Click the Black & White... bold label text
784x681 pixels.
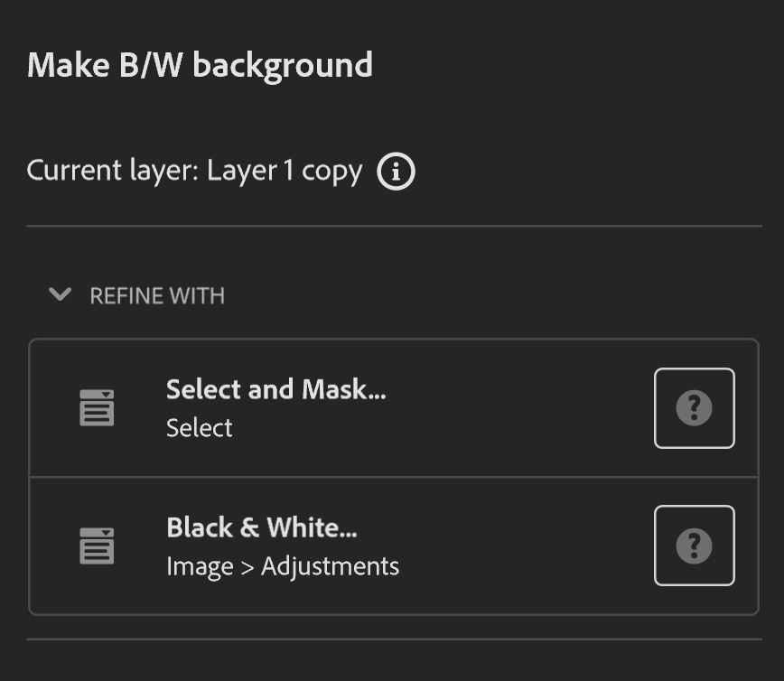point(262,527)
